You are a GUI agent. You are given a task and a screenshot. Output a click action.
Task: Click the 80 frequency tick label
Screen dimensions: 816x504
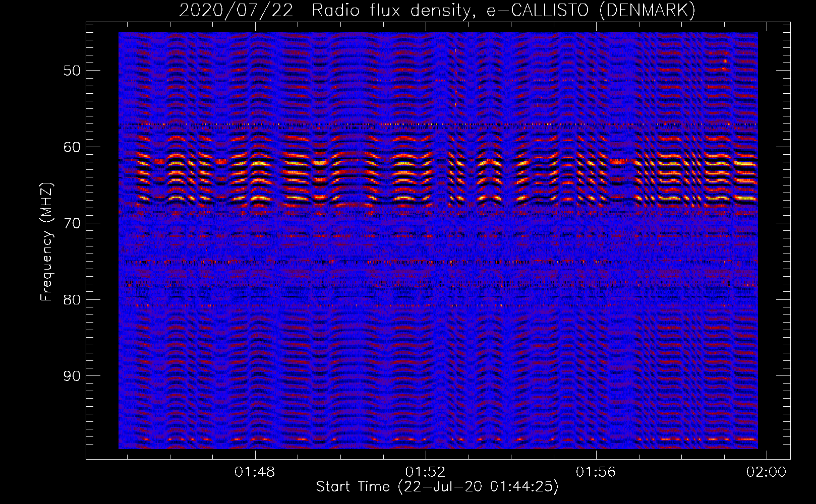(72, 299)
